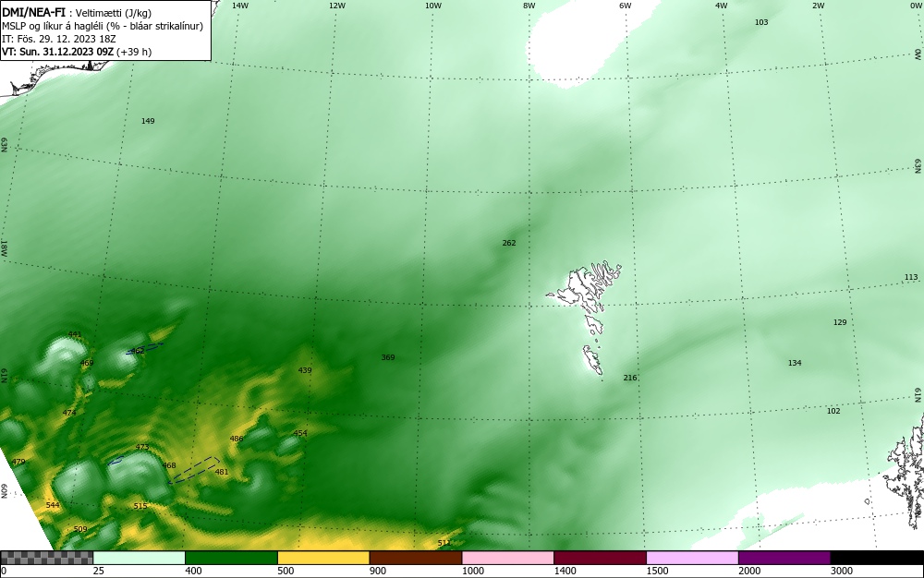Pick the dark maroon 1400–1500 legend swatch
Screen dimensions: 924x578
[600, 558]
